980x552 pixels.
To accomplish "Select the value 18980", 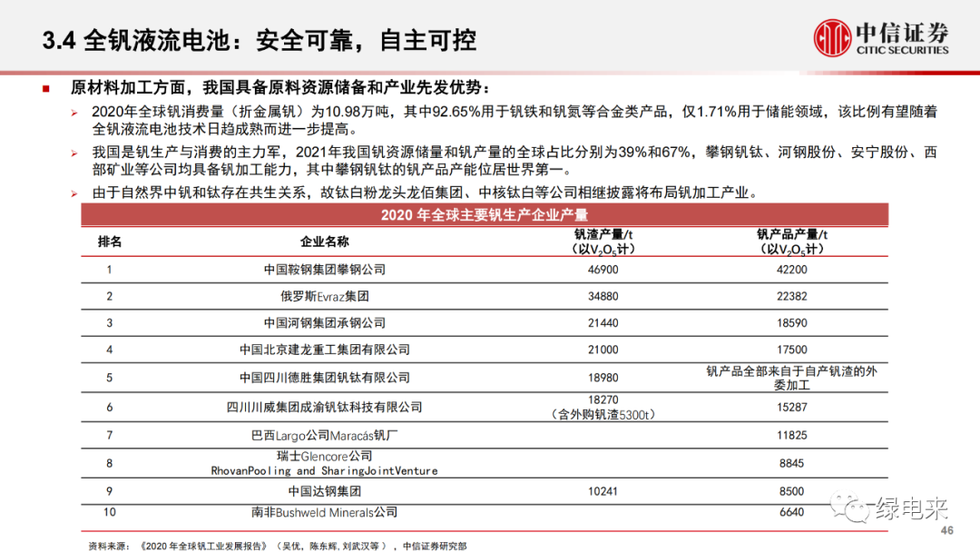I will pyautogui.click(x=603, y=379).
